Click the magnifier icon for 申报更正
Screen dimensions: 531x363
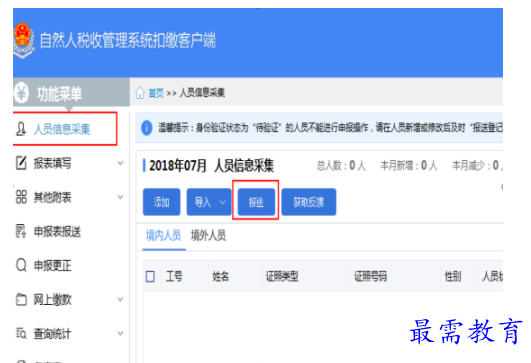(x=21, y=265)
